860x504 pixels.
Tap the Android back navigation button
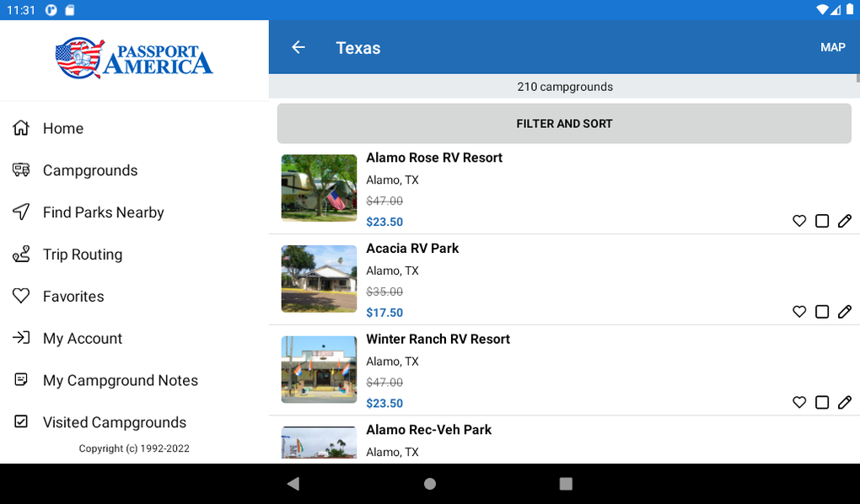coord(293,483)
